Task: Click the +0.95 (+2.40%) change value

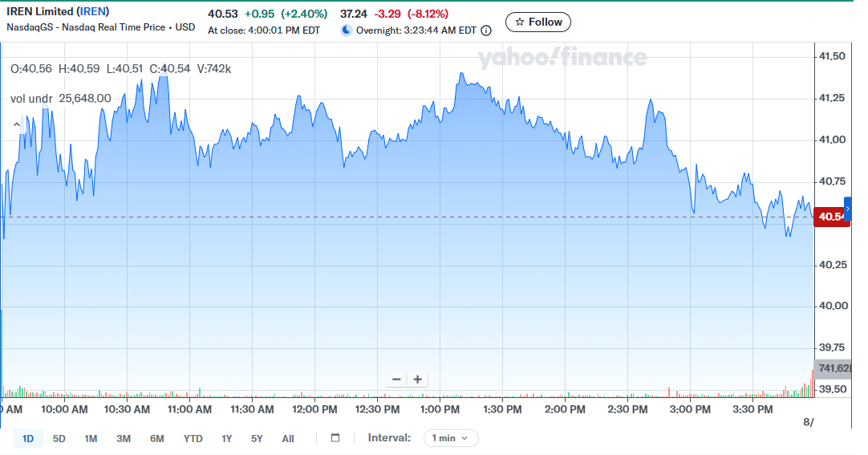Action: (x=286, y=14)
